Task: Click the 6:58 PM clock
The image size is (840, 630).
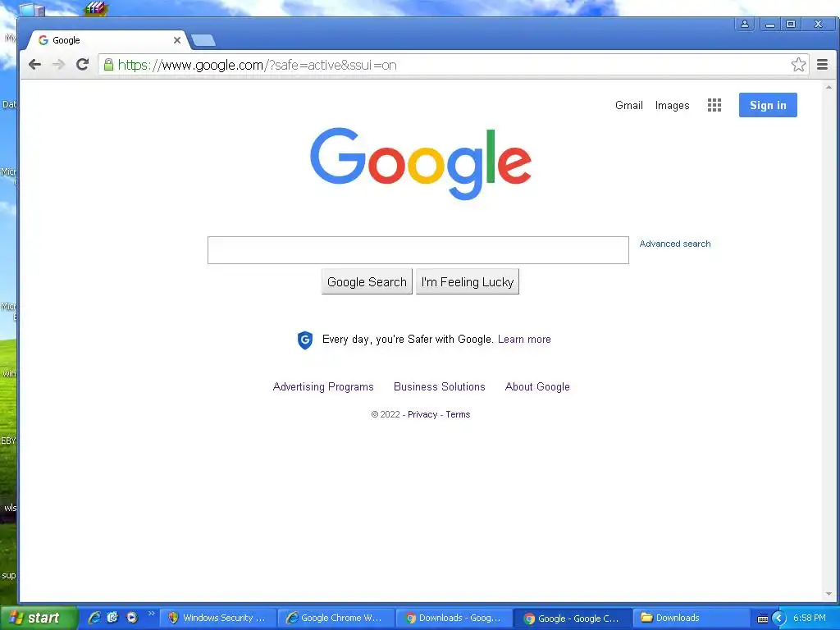Action: click(810, 619)
